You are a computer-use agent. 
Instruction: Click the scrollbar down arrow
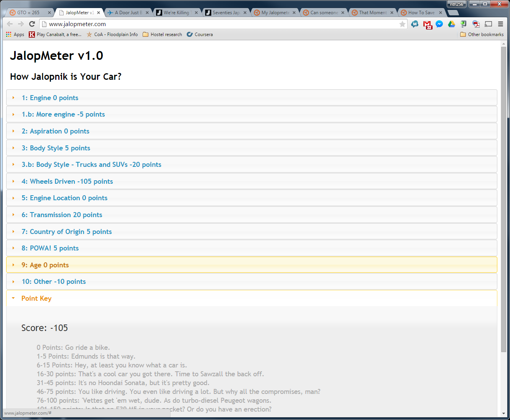503,413
